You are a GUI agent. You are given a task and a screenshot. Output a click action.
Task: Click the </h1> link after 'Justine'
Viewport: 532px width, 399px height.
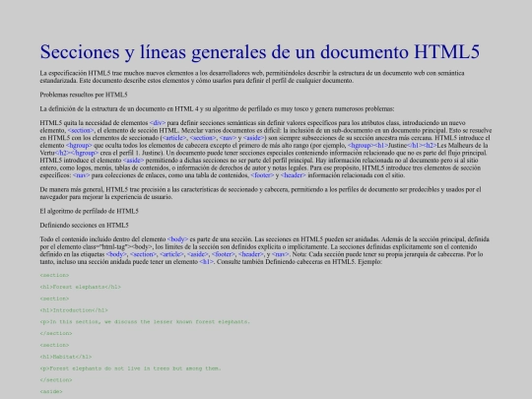tap(415, 145)
